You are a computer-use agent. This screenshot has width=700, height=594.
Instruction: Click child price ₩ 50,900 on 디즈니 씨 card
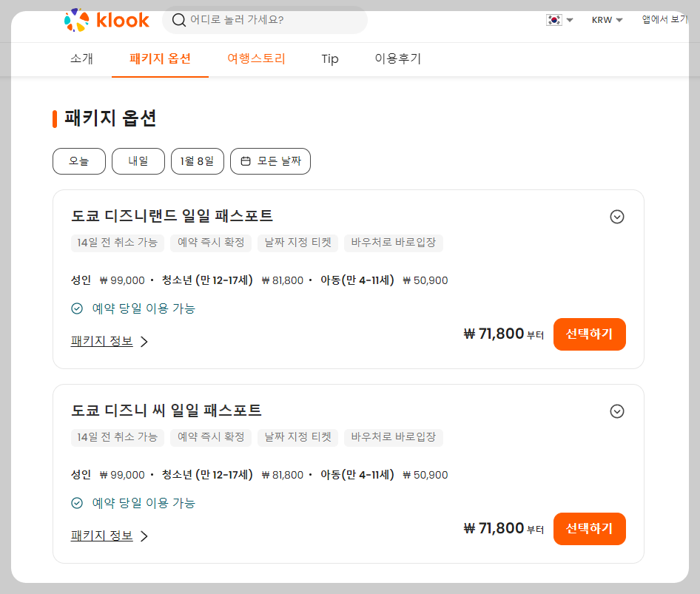coord(425,476)
